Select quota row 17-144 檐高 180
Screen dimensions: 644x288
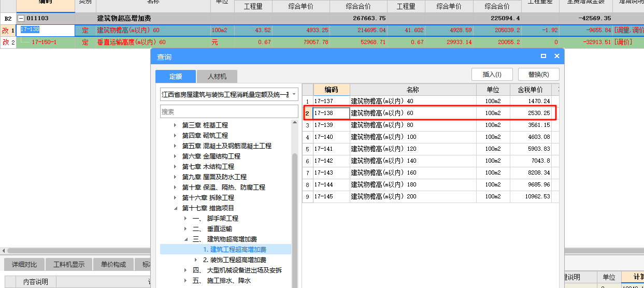pyautogui.click(x=430, y=185)
